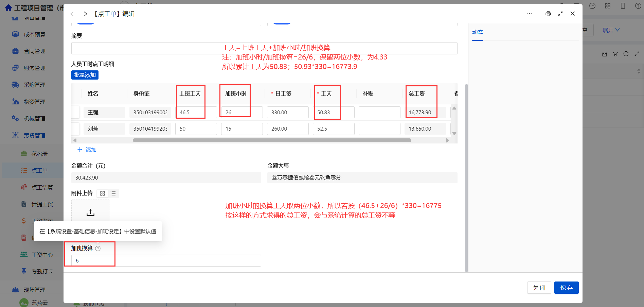Image resolution: width=644 pixels, height=307 pixels.
Task: Open the 采购管理 truck menu
Action: click(34, 85)
